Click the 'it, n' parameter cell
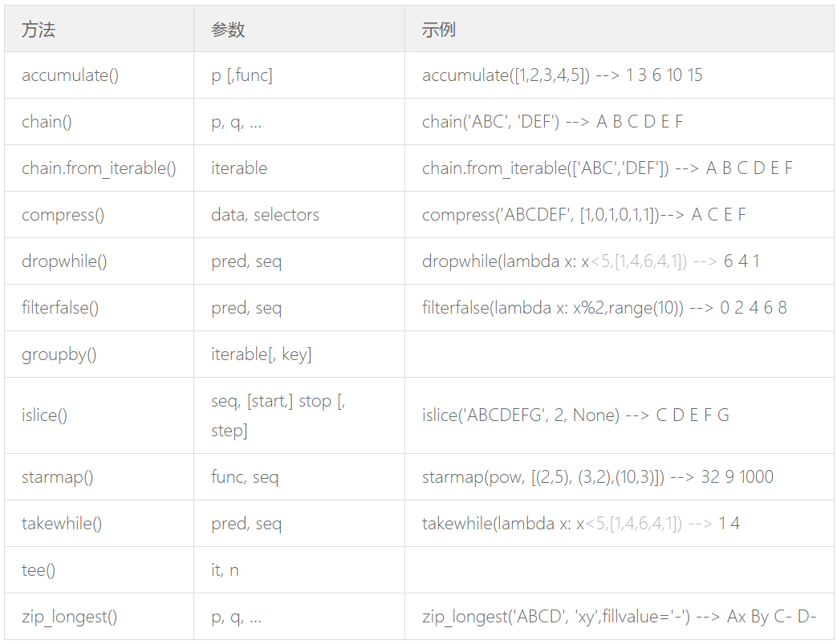 (225, 570)
